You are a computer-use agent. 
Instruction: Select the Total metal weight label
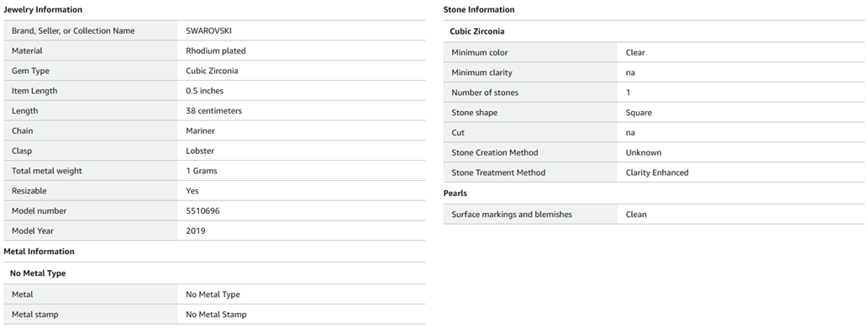(46, 171)
